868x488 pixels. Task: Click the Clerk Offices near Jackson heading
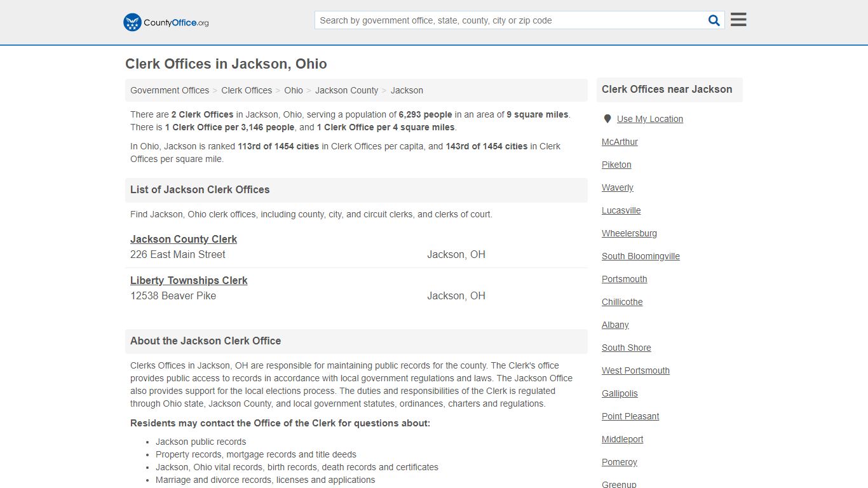667,90
